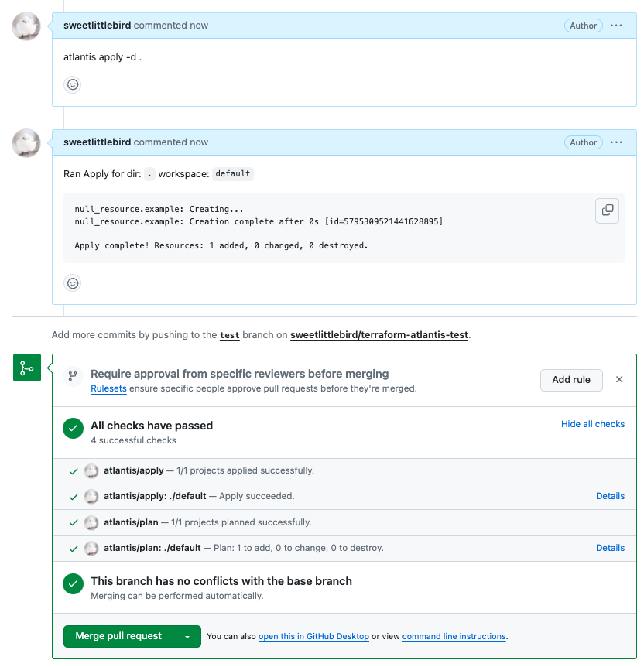Dismiss the 'Require approval' rule suggestion
Image resolution: width=644 pixels, height=667 pixels.
(619, 379)
